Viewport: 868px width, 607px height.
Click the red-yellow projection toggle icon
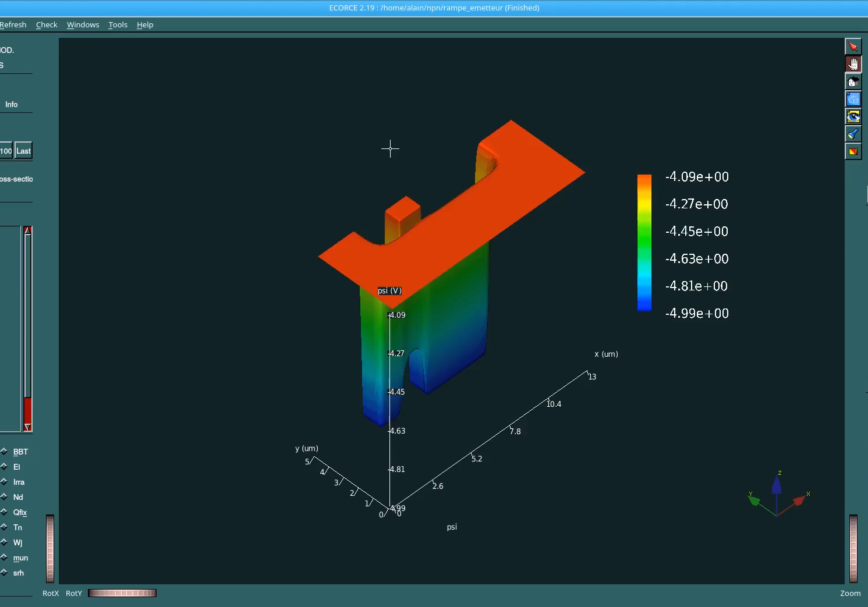853,151
